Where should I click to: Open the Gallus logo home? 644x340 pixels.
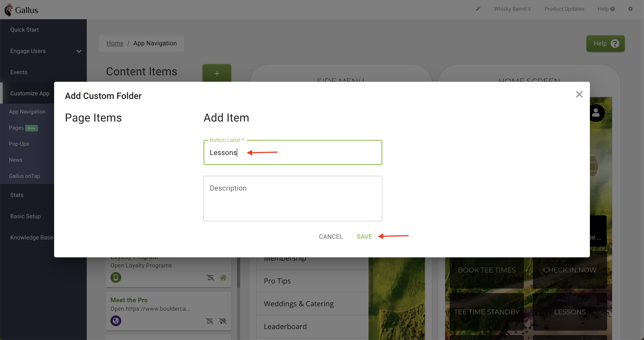(21, 10)
